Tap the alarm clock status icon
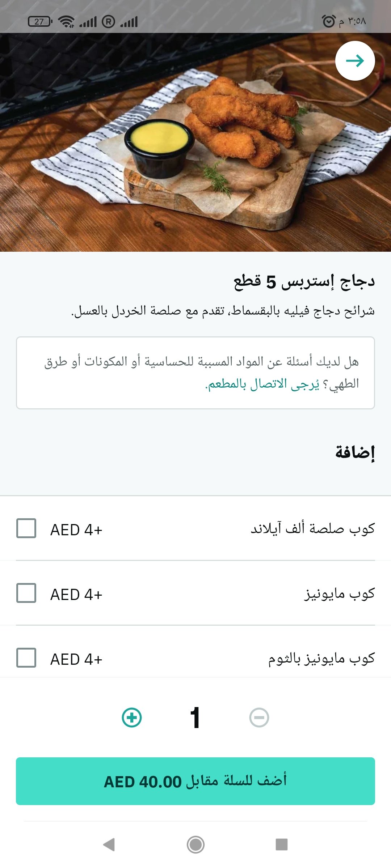 [x=329, y=21]
